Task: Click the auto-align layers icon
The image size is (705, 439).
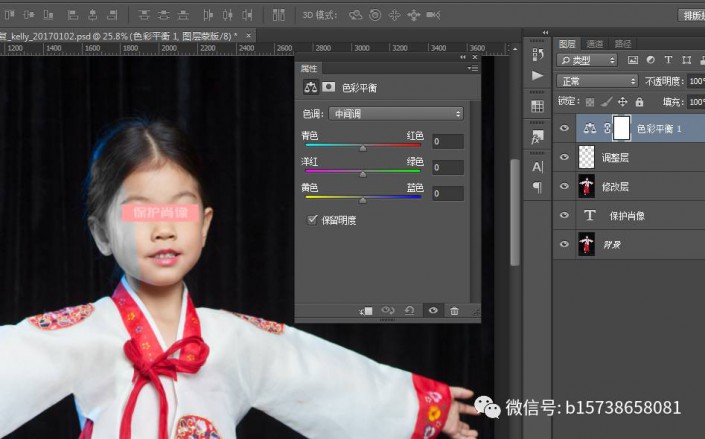Action: (279, 15)
